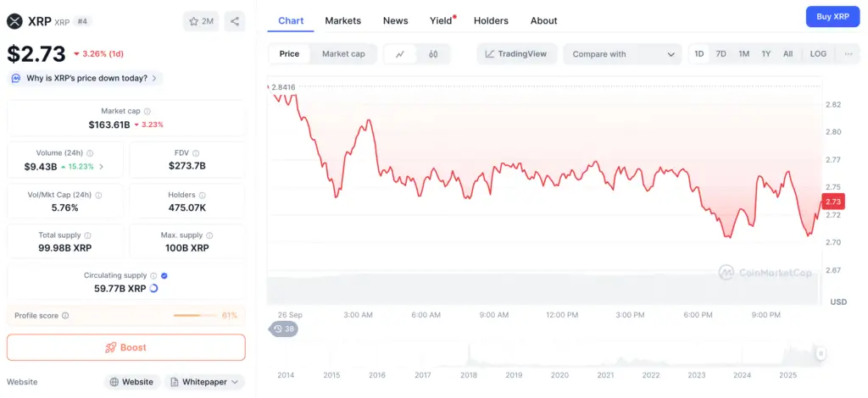Click the Boost button

click(125, 348)
